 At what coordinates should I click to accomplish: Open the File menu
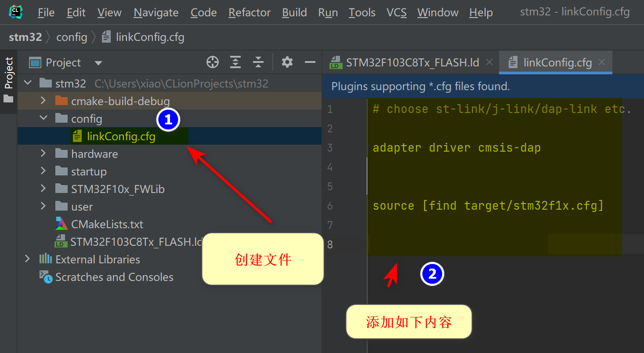tap(46, 12)
